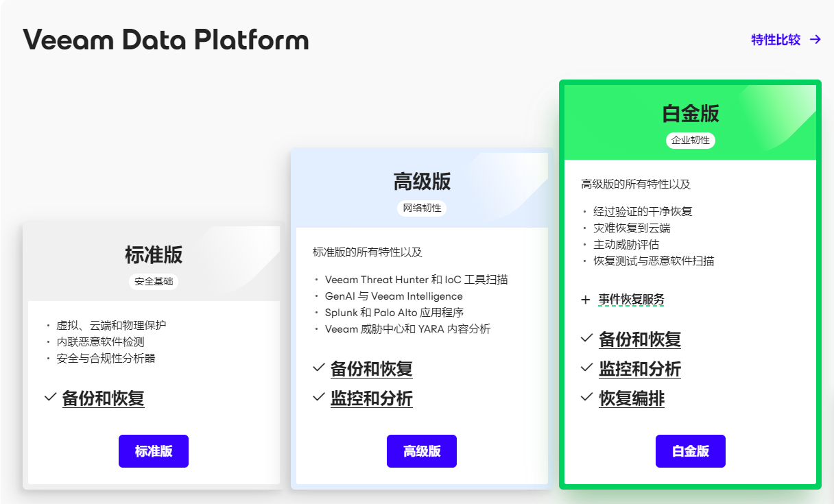Select text 主动威胁评估
834x504 pixels.
coord(626,245)
